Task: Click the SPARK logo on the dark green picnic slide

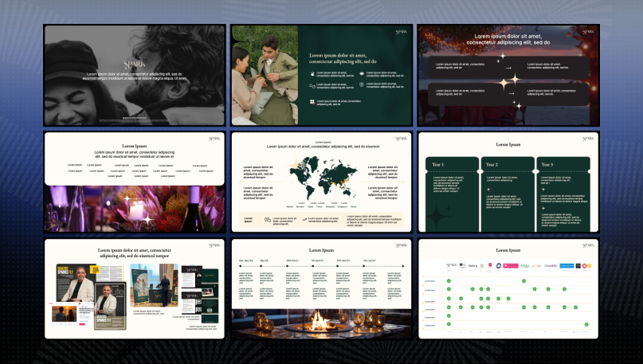Action: pyautogui.click(x=401, y=32)
